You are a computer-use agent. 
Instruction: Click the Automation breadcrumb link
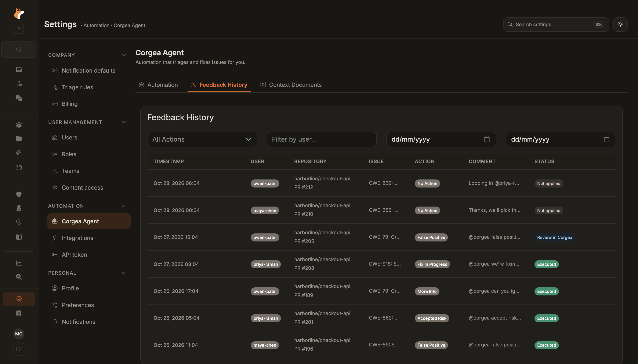[96, 25]
